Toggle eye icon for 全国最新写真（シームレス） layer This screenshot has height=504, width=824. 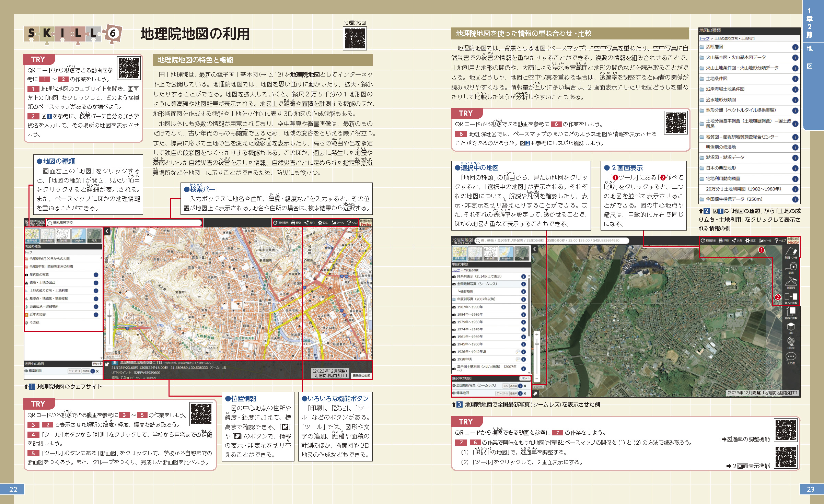[454, 386]
